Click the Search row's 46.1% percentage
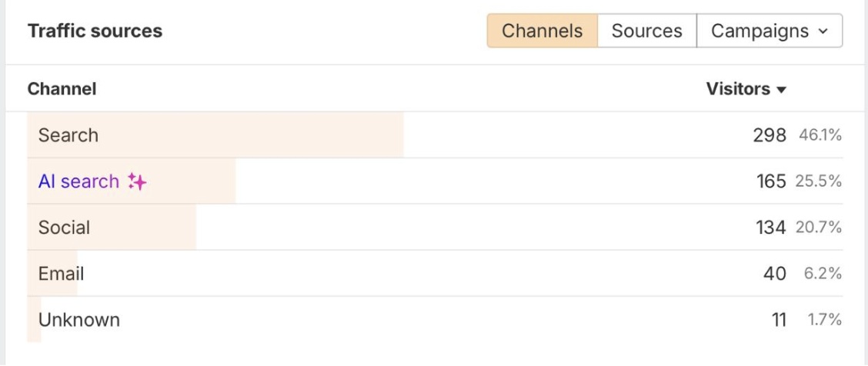 point(820,135)
